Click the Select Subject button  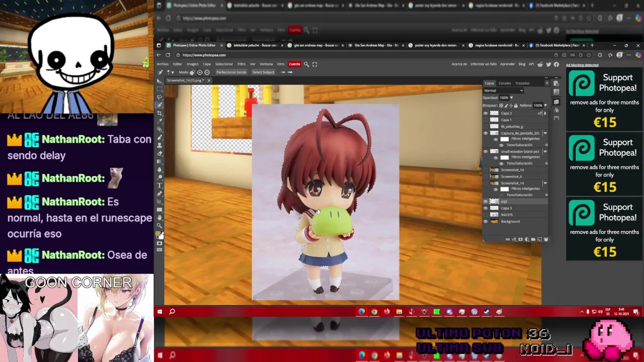pyautogui.click(x=263, y=72)
